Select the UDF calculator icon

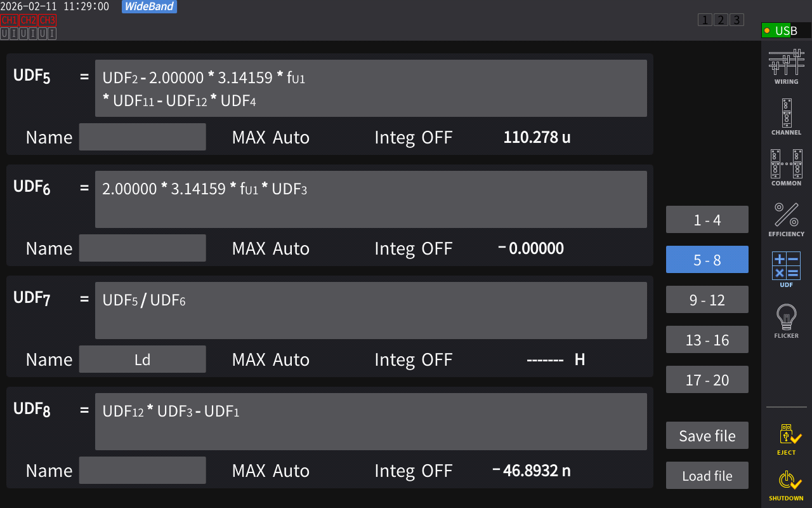[x=786, y=269]
